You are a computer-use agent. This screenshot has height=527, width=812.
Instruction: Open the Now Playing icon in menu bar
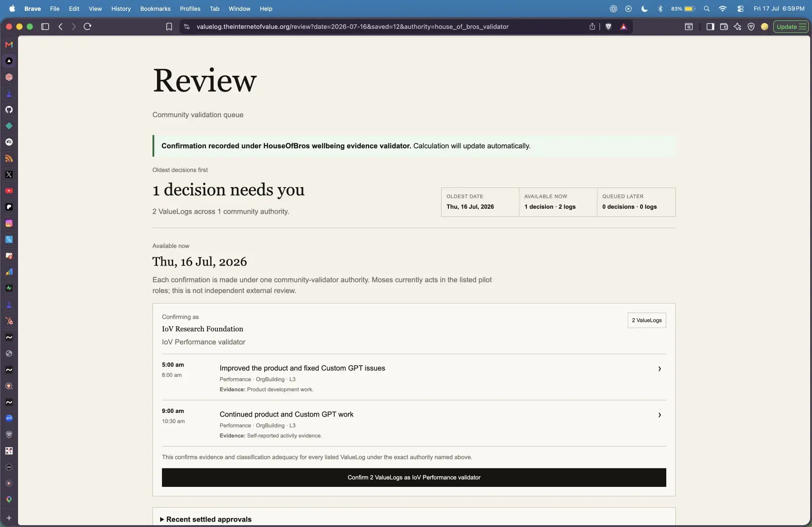point(628,9)
